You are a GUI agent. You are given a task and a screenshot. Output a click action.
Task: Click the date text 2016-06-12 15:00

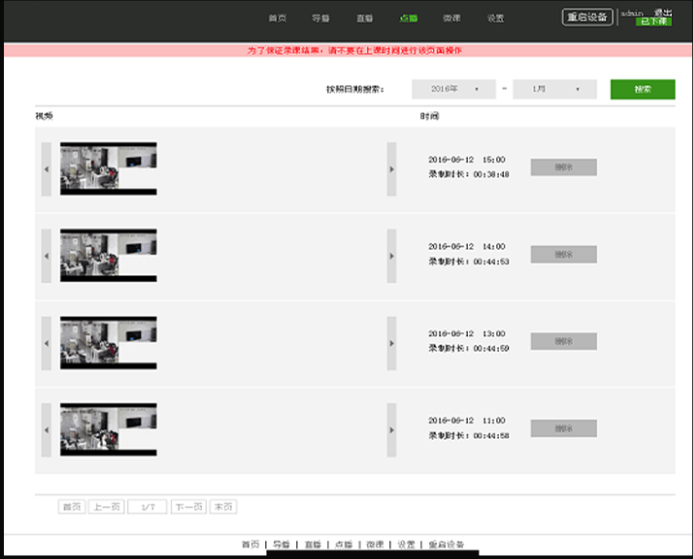pos(467,160)
